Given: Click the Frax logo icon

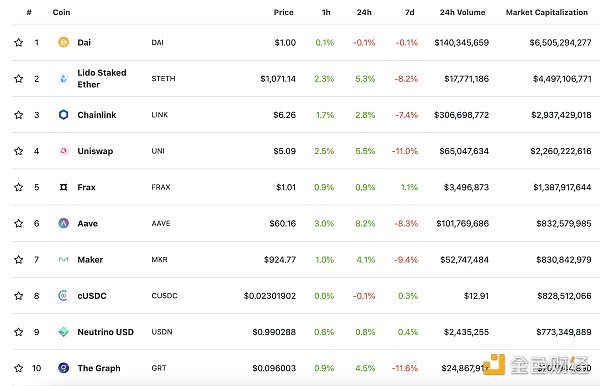Looking at the screenshot, I should (x=64, y=187).
